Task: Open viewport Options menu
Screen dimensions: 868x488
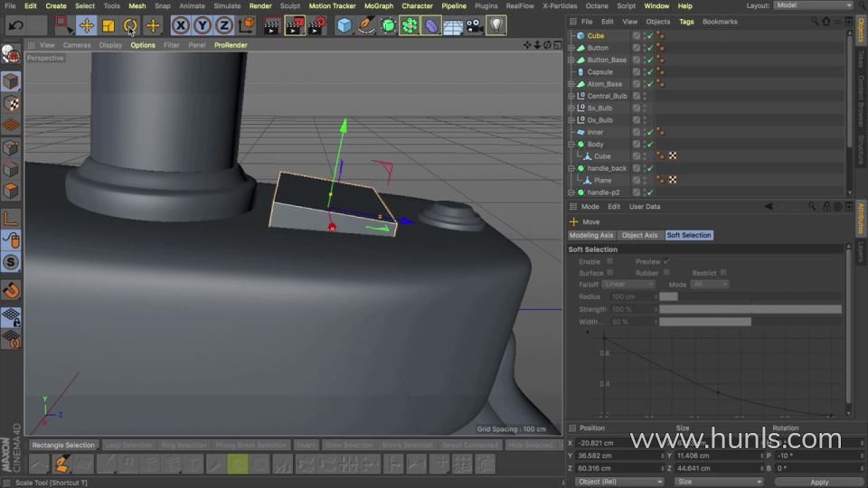Action: 143,45
